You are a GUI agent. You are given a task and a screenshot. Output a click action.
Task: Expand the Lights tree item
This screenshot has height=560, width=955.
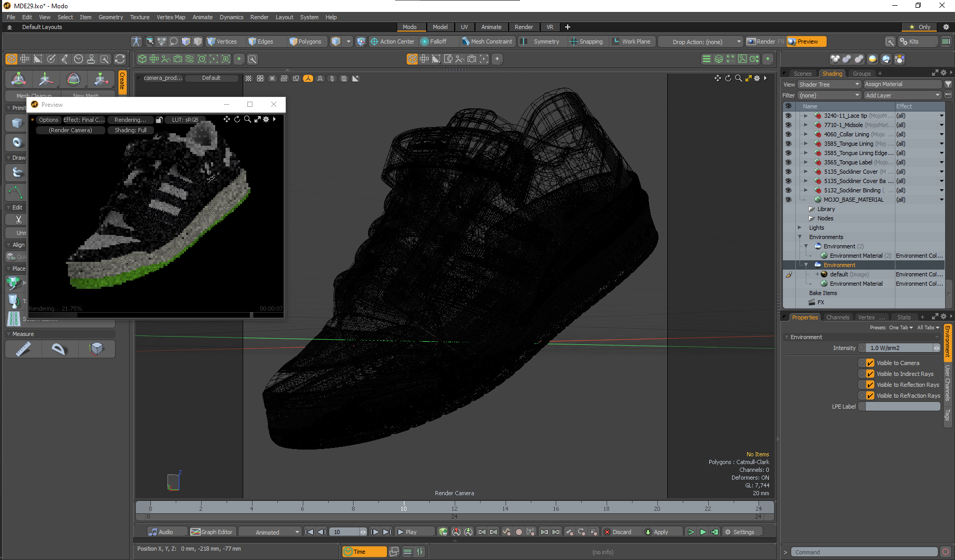point(799,228)
